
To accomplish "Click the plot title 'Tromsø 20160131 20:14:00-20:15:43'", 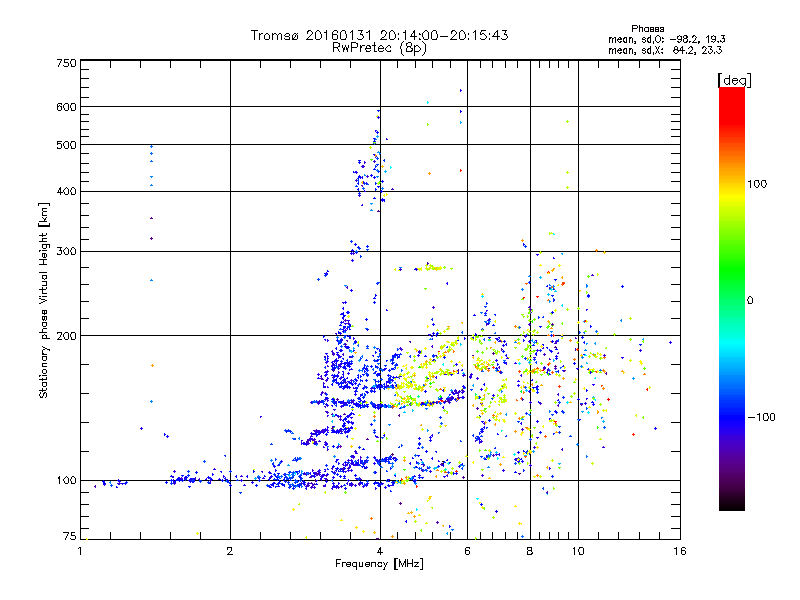I will (x=379, y=35).
